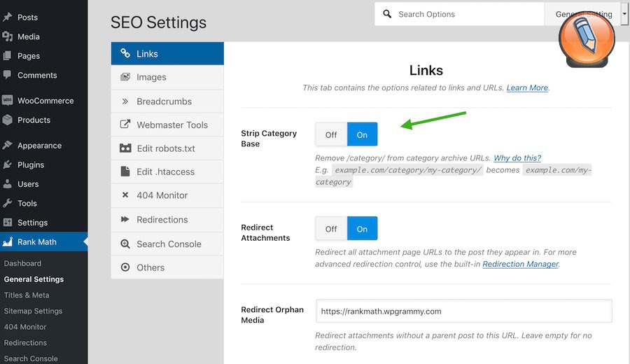Click the magnifier icon in Search Options

[387, 14]
